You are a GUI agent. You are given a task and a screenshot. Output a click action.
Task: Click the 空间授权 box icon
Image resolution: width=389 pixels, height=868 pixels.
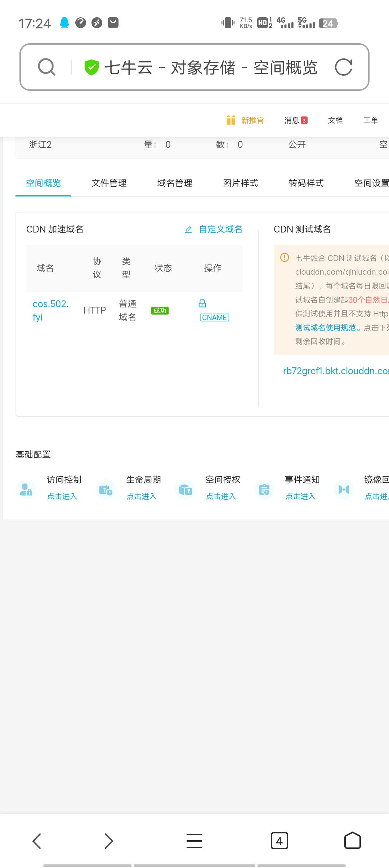(185, 490)
